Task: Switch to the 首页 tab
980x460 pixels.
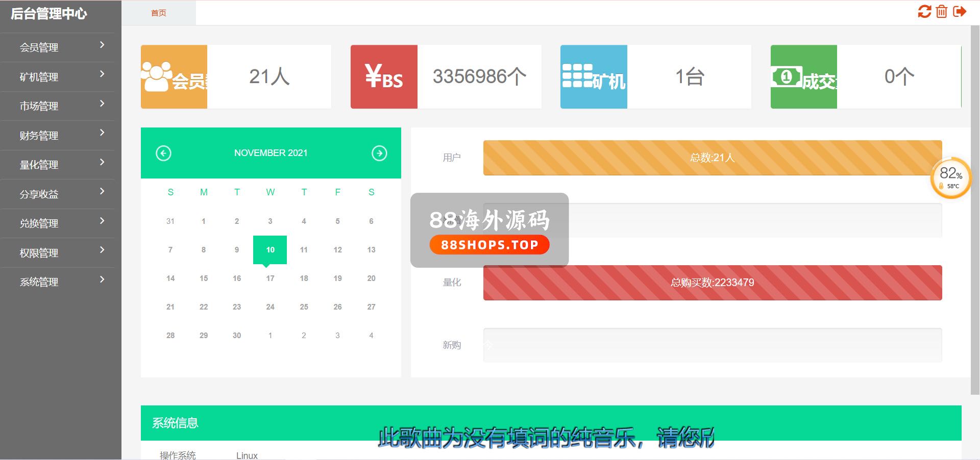Action: tap(159, 13)
